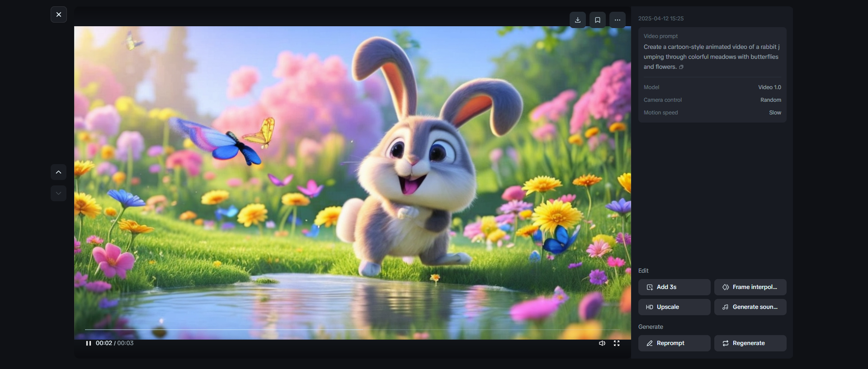The height and width of the screenshot is (369, 868).
Task: Go to previous video with up chevron
Action: 58,172
